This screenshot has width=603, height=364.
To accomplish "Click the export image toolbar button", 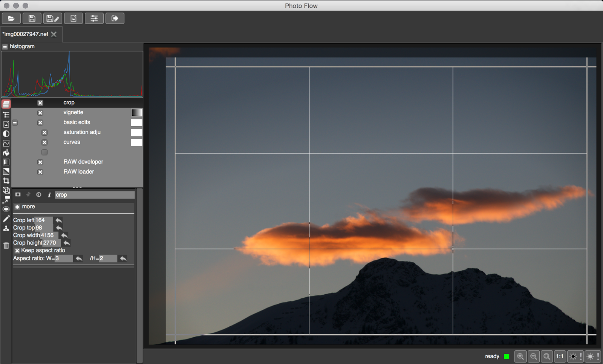I will point(73,18).
